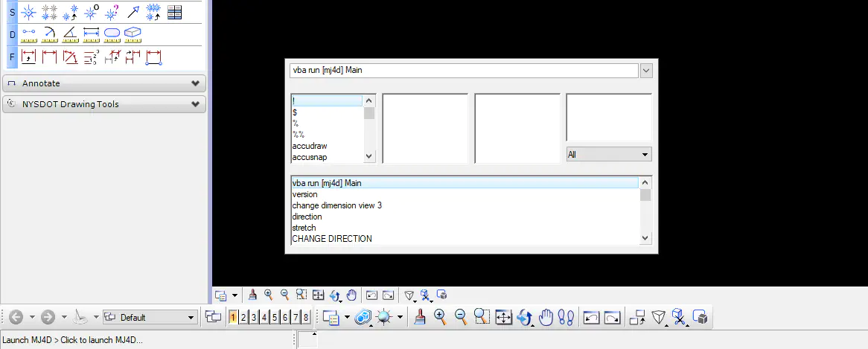Image resolution: width=868 pixels, height=349 pixels.
Task: Click 'change dimension view 3' history entry
Action: point(336,205)
